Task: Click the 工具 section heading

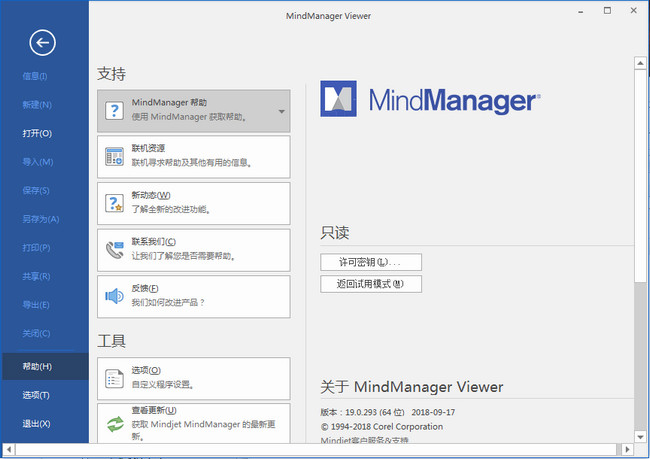Action: 112,341
